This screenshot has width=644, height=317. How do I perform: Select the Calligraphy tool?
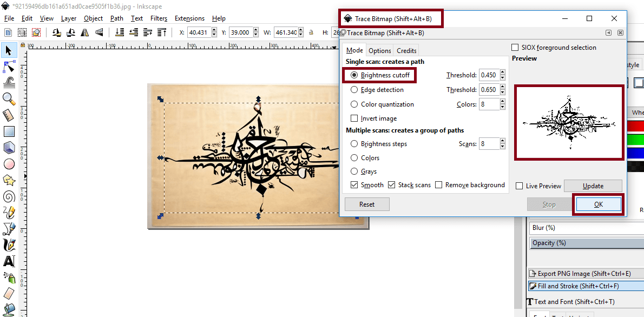(9, 245)
